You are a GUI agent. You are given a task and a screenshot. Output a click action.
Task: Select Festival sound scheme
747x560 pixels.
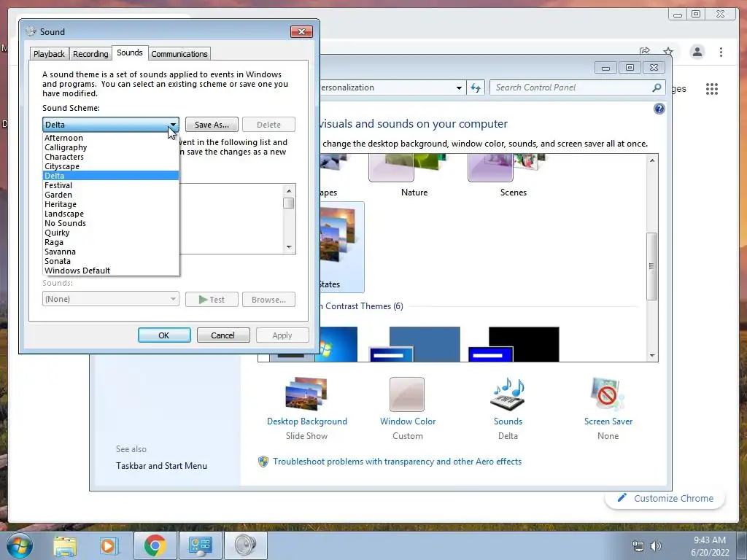(x=111, y=185)
